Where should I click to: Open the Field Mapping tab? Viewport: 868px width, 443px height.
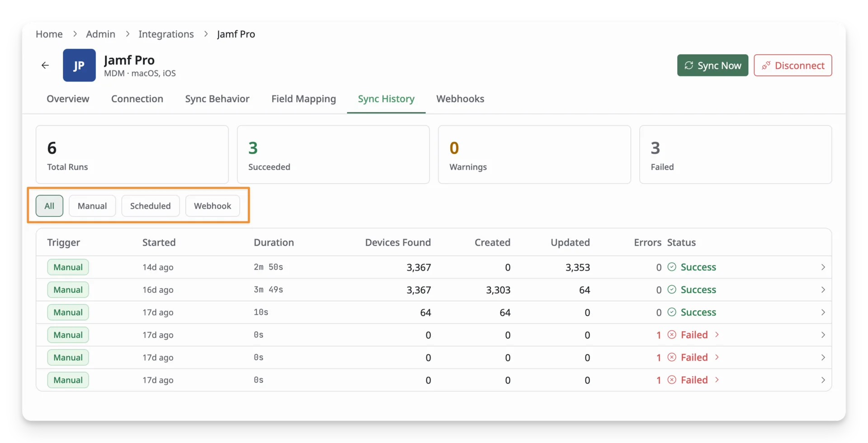tap(303, 99)
